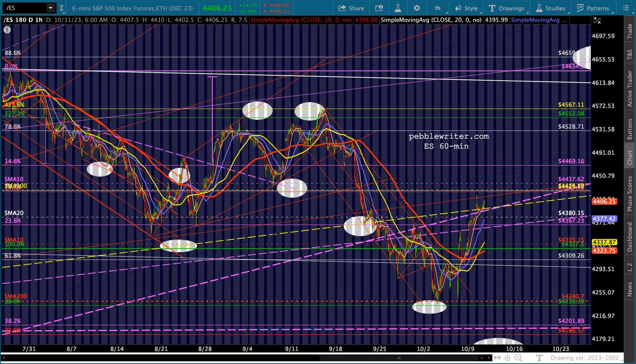Open the 1h timeframe selector
This screenshot has height=364, width=636.
tap(437, 8)
